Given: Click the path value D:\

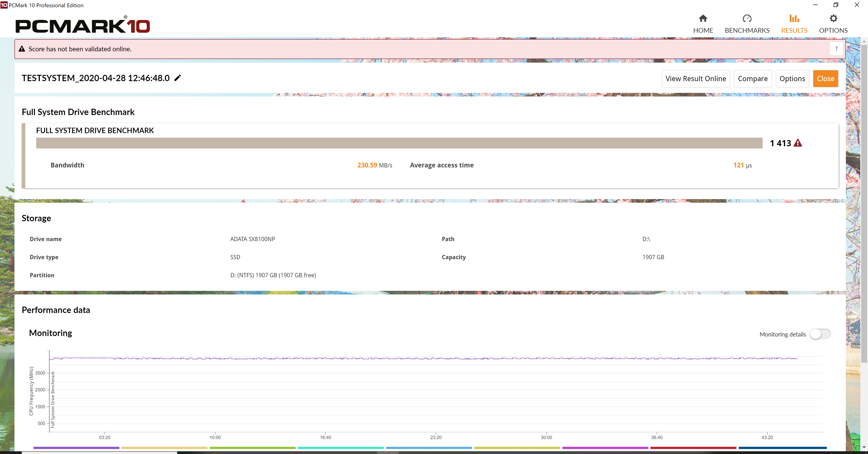Looking at the screenshot, I should point(646,239).
